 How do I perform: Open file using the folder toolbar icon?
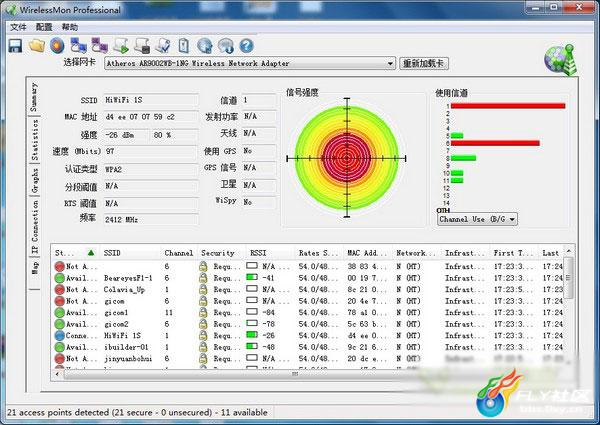click(x=37, y=46)
